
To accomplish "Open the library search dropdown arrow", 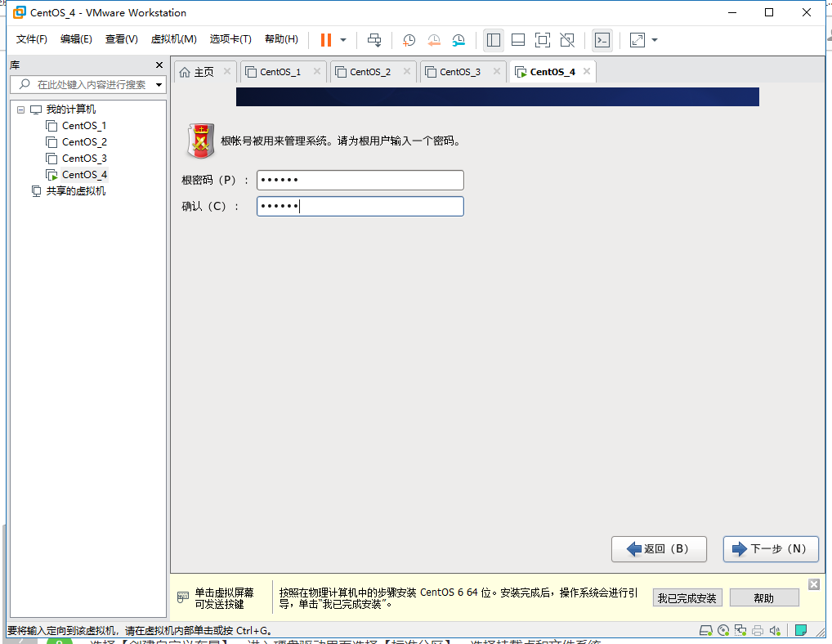I will 159,85.
